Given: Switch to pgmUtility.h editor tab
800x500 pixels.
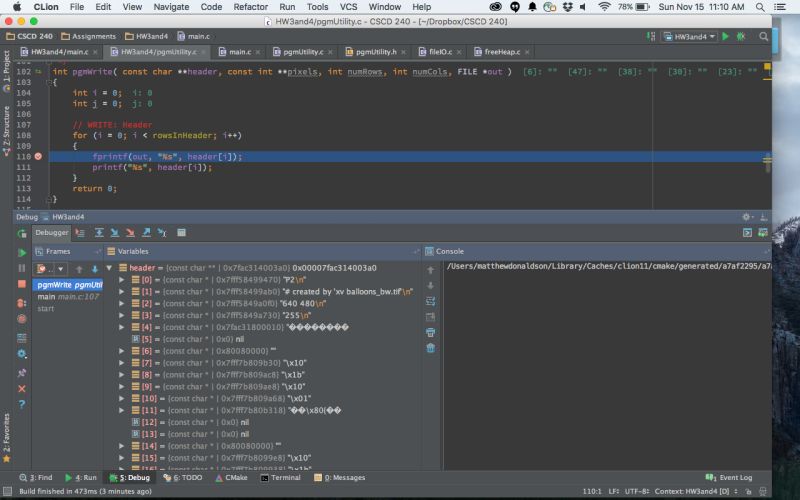Looking at the screenshot, I should tap(376, 52).
